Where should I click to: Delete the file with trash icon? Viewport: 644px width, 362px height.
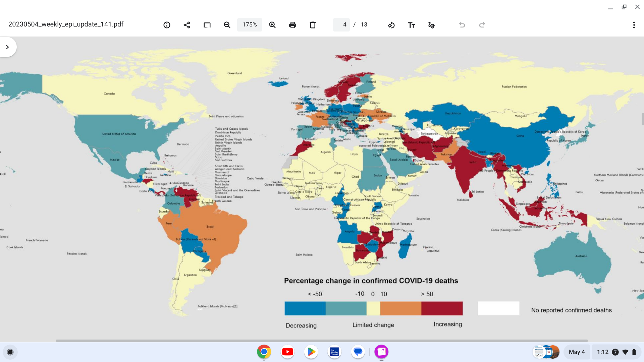click(x=313, y=25)
